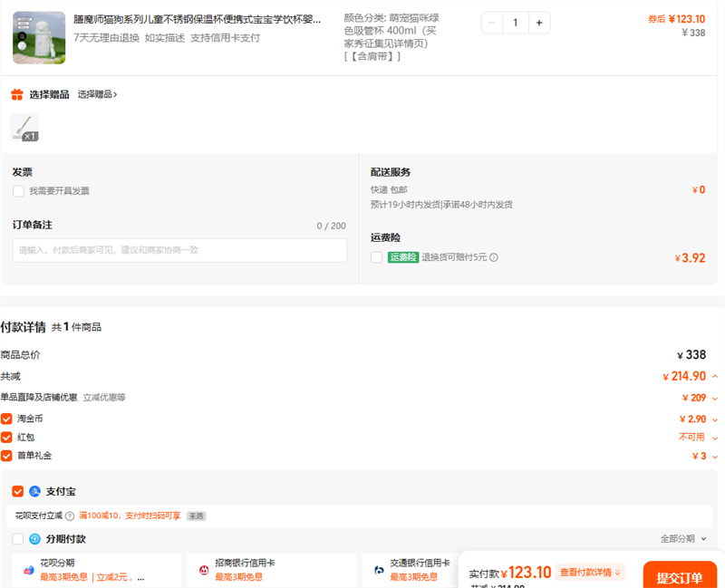
Task: Click the 订单备注 order note input field
Action: coord(179,250)
